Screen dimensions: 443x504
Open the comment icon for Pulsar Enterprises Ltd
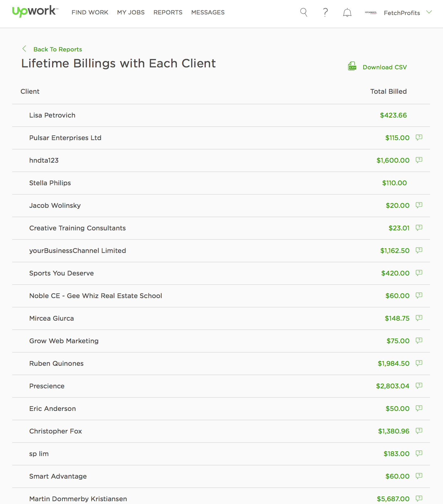pos(419,137)
